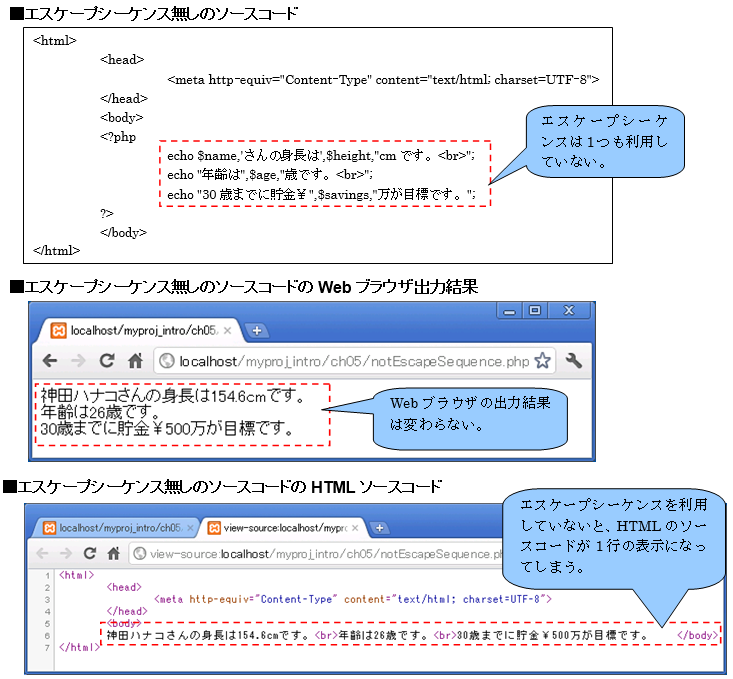Click the view-source address bar URL

320,553
